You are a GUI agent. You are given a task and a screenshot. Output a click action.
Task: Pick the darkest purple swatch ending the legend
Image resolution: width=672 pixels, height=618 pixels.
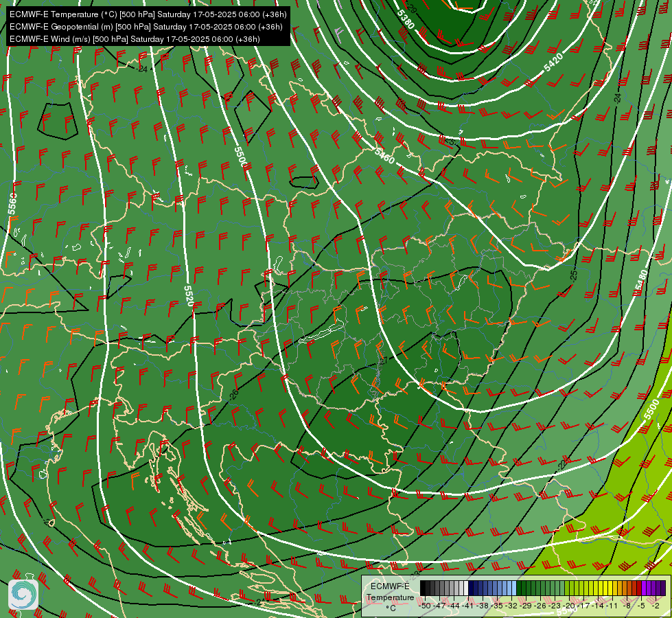tap(663, 588)
